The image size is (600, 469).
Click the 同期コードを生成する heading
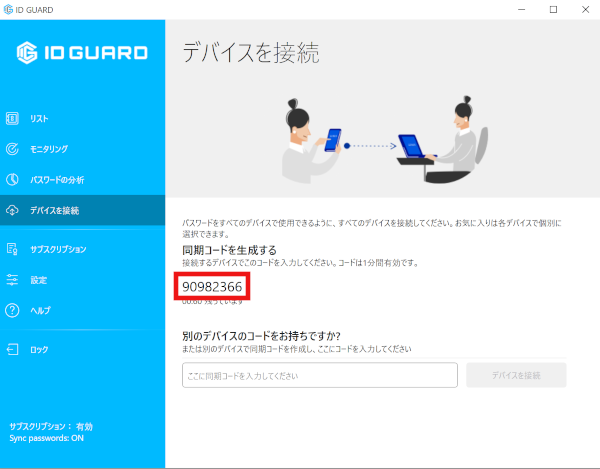pos(229,250)
